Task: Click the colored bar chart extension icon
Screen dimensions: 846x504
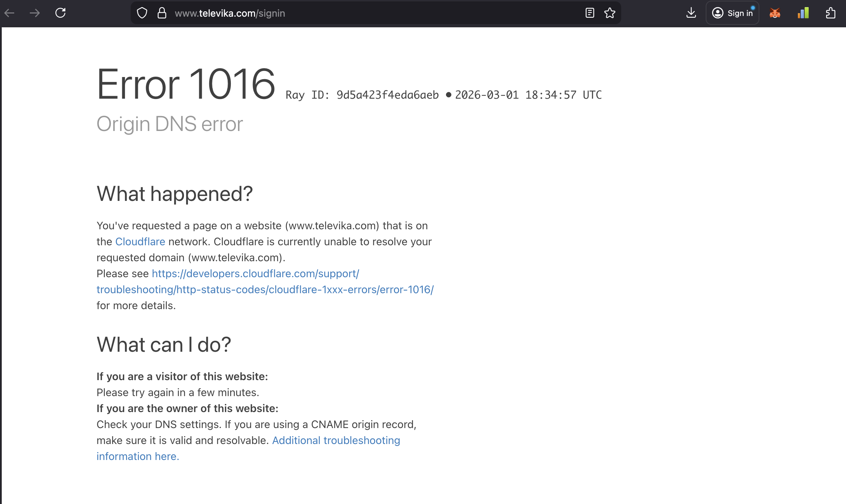Action: point(803,13)
